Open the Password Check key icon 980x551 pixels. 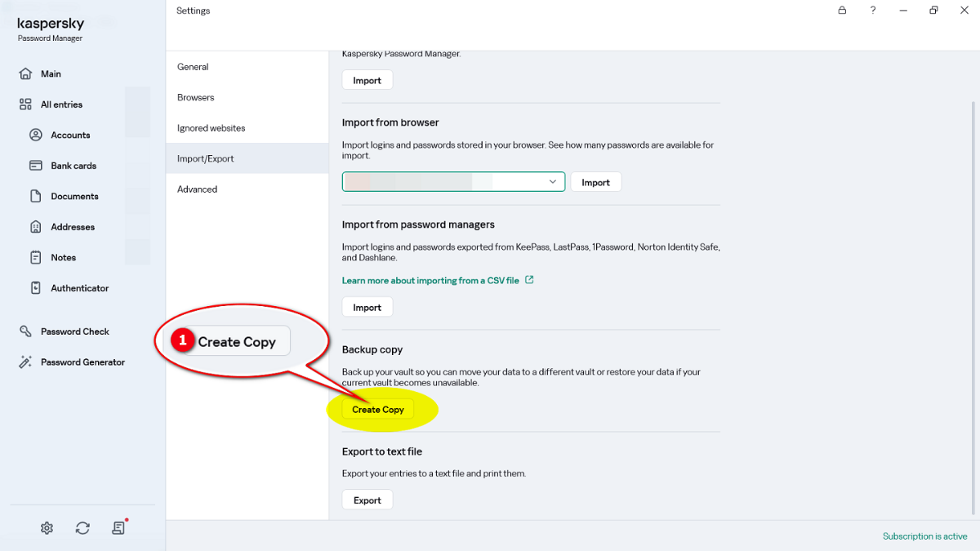pos(25,331)
